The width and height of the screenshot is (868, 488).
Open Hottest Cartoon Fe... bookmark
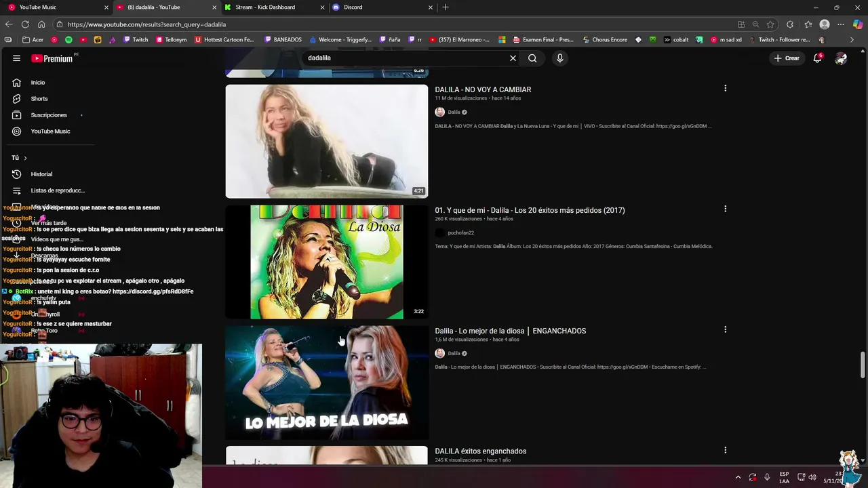coord(224,40)
